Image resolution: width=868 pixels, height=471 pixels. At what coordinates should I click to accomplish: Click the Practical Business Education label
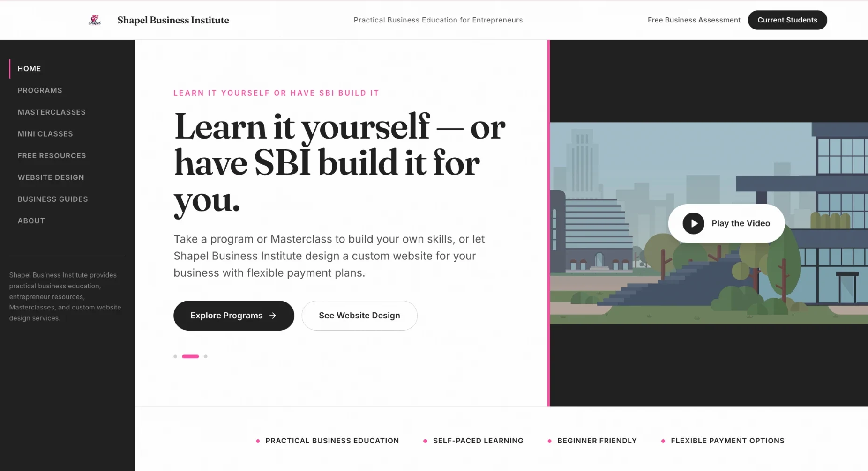332,441
